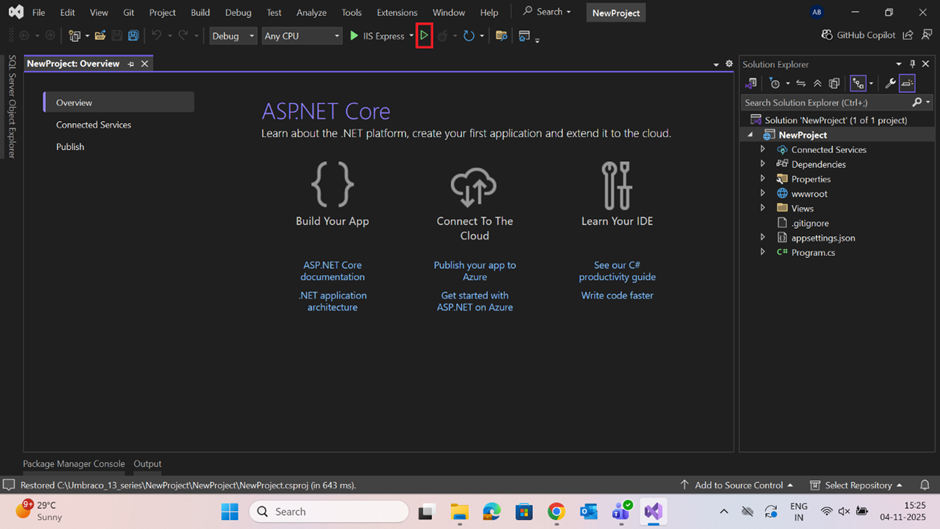The height and width of the screenshot is (529, 940).
Task: Switch to the Package Manager Console tab
Action: 74,464
